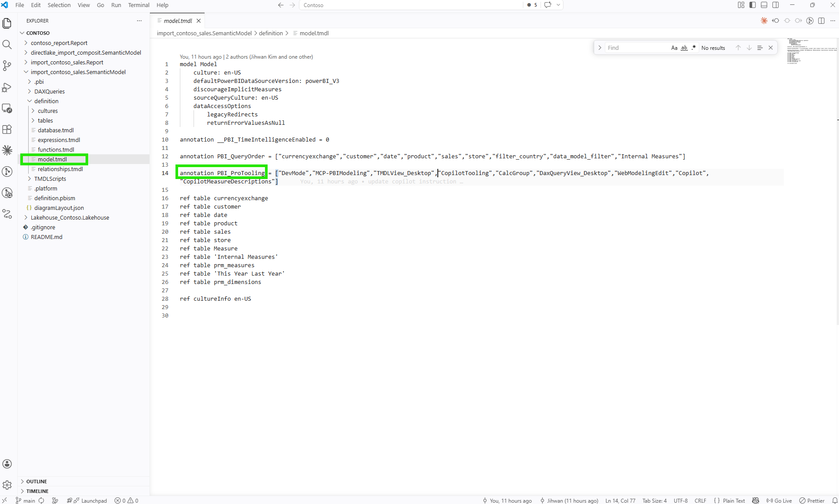Click Explorer views and more actions ellipsis
Image resolution: width=839 pixels, height=504 pixels.
pos(139,21)
